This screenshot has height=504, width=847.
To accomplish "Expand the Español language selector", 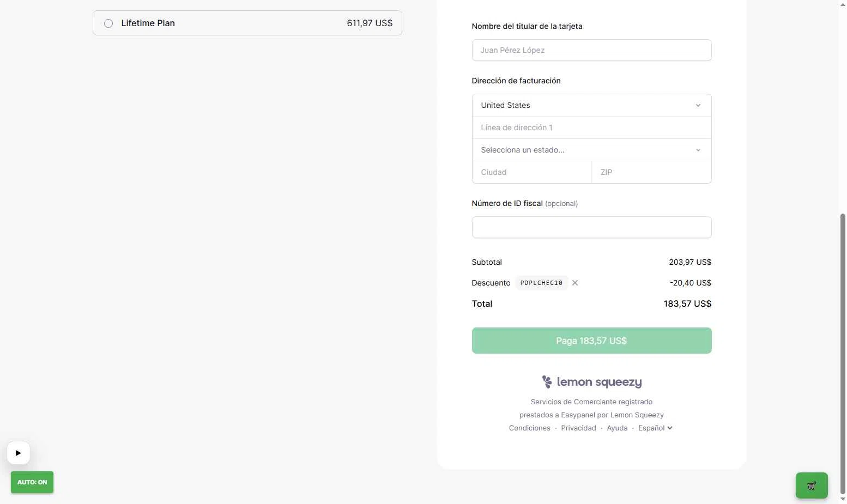I will coord(655,428).
